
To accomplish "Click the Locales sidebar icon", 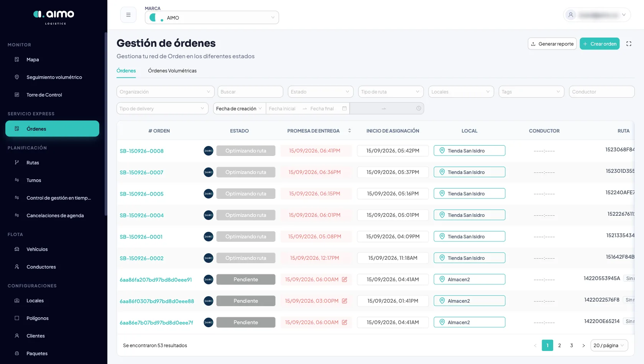I will pyautogui.click(x=17, y=300).
